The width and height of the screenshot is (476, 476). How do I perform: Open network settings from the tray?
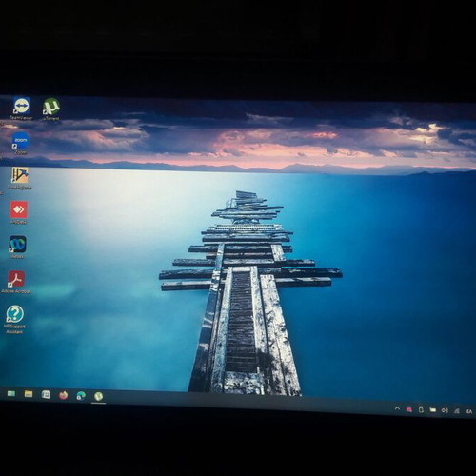click(457, 411)
